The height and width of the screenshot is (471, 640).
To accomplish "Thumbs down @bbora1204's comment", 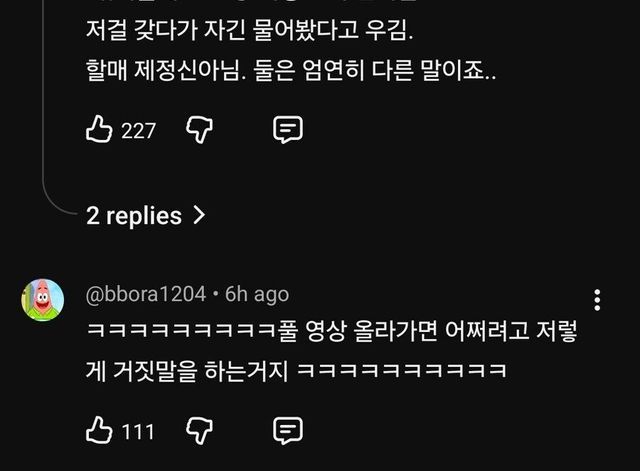I will tap(200, 430).
